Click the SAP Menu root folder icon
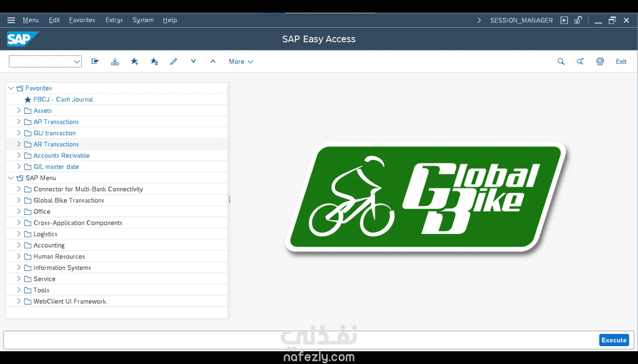Image resolution: width=638 pixels, height=364 pixels. 20,178
